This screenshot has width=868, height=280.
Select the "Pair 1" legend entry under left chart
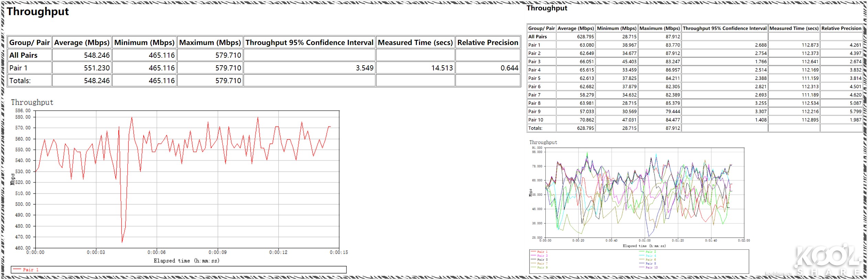(x=31, y=270)
